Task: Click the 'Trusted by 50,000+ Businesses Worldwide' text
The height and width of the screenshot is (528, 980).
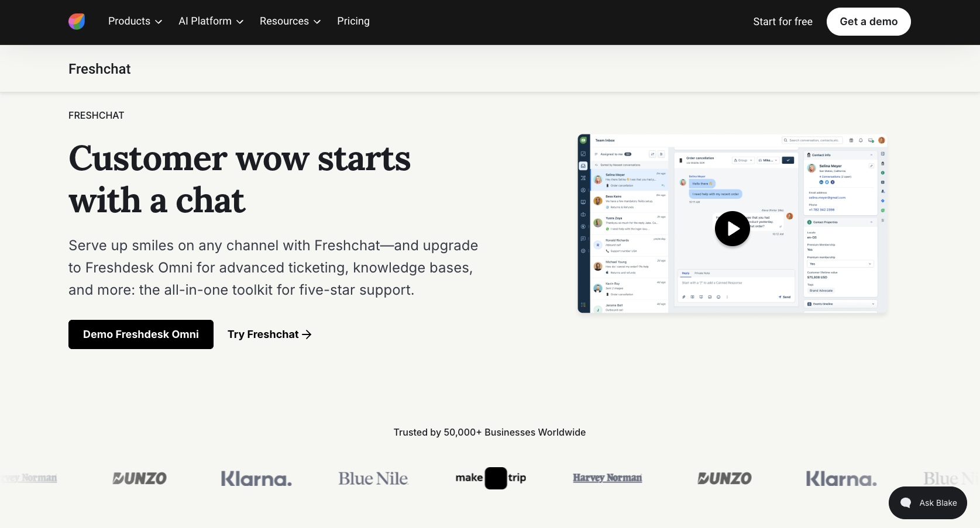Action: pos(490,432)
